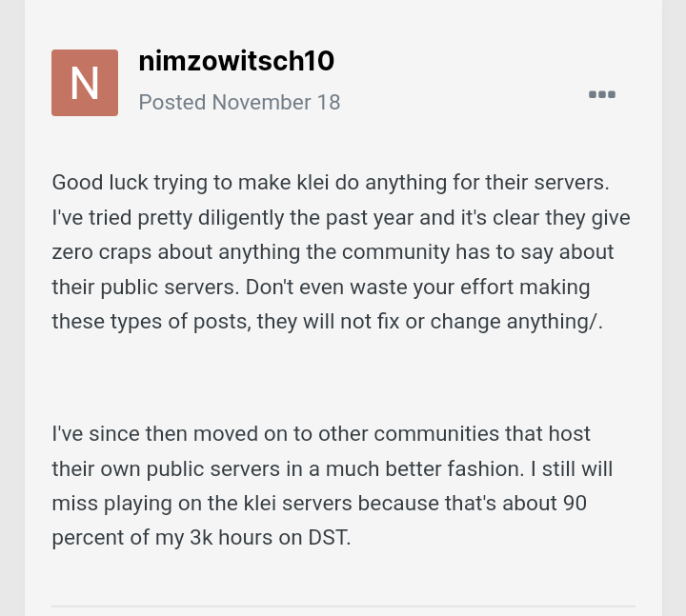
Task: Click the word 'DST.' ending the post
Action: [330, 538]
